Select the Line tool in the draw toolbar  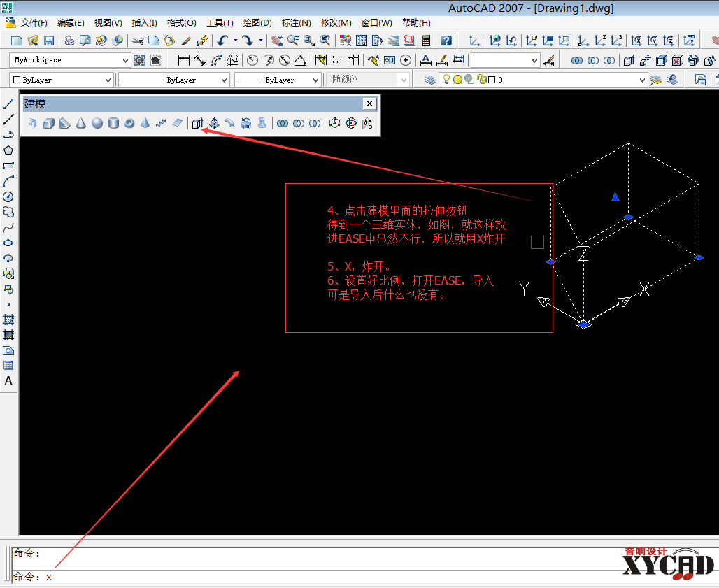tap(8, 104)
